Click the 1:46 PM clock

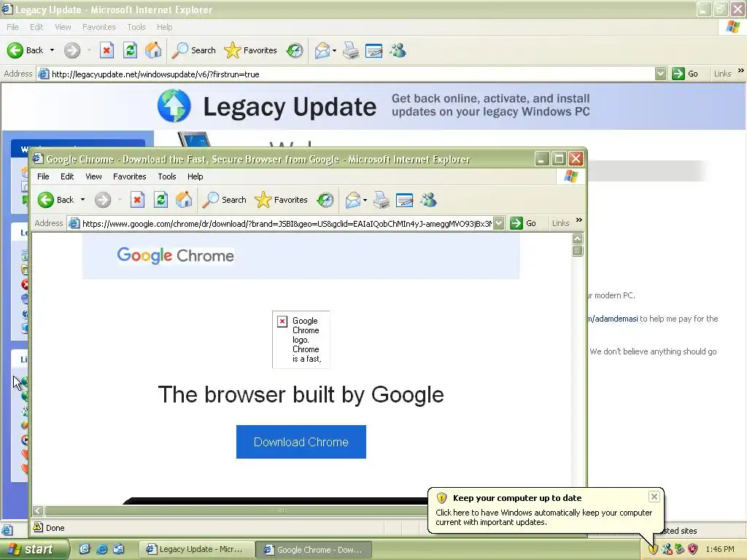pyautogui.click(x=720, y=549)
